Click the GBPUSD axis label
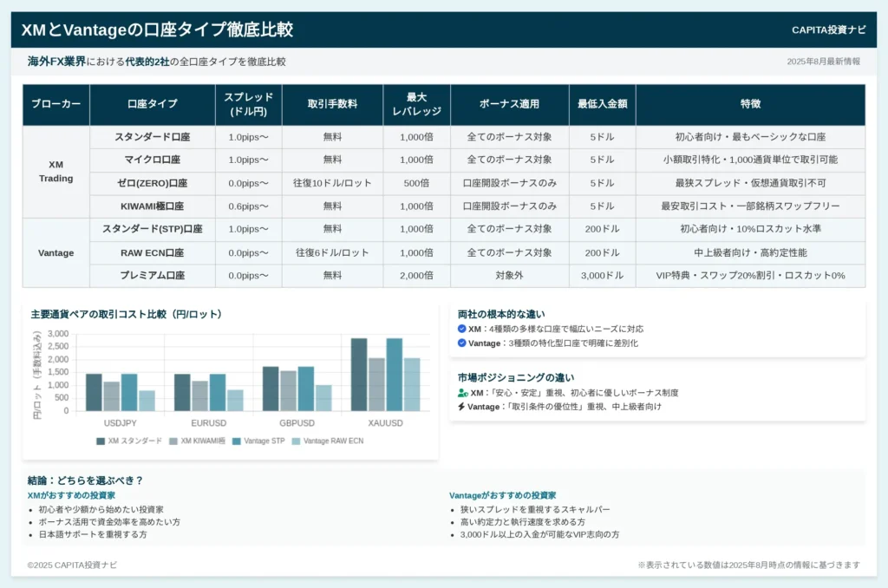The image size is (888, 588). coord(297,423)
